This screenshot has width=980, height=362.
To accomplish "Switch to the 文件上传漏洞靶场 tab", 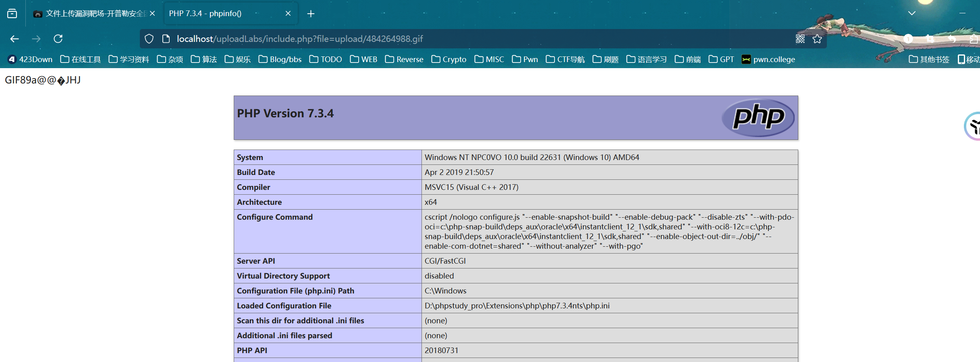I will tap(91, 14).
